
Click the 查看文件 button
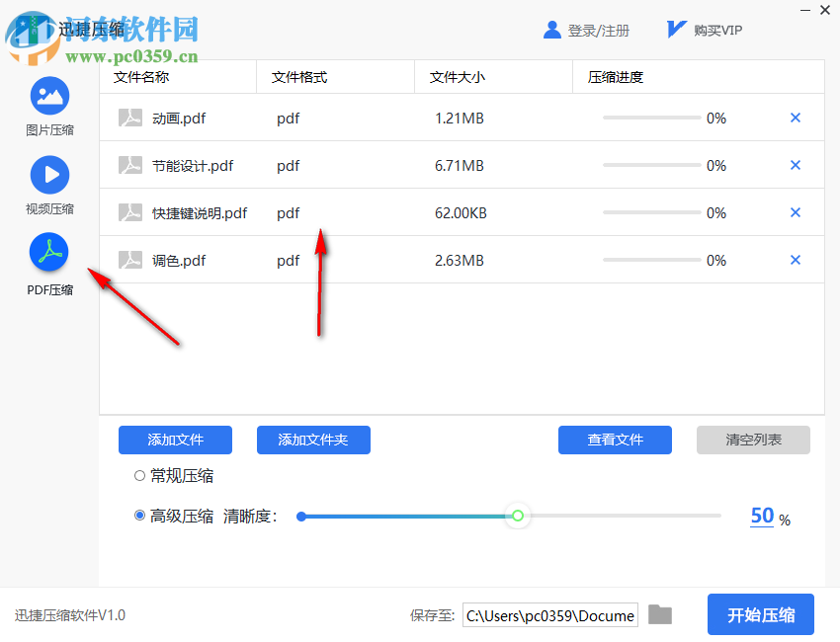tap(615, 440)
